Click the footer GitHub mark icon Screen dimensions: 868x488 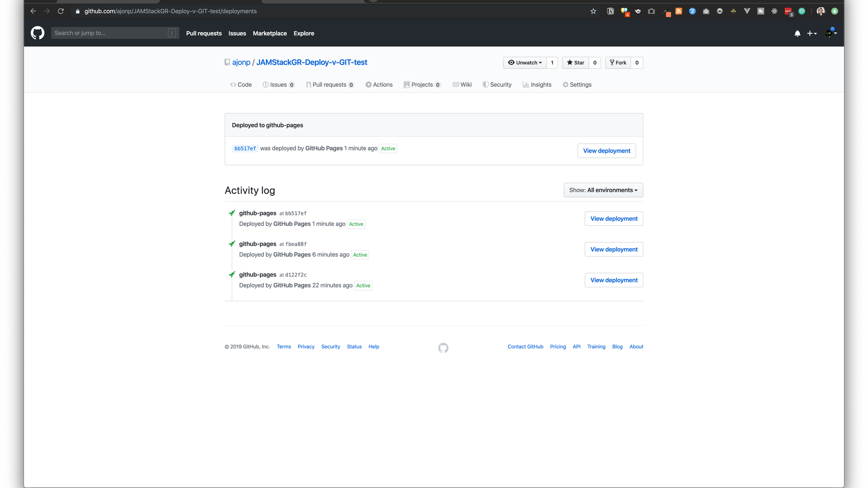point(443,347)
